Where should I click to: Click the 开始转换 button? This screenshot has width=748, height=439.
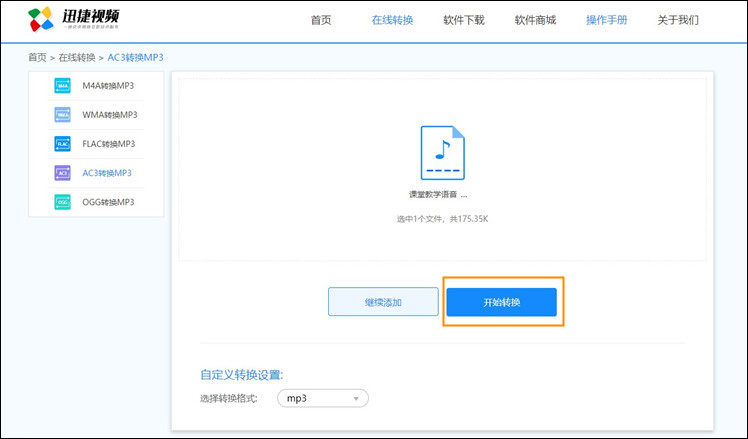501,302
